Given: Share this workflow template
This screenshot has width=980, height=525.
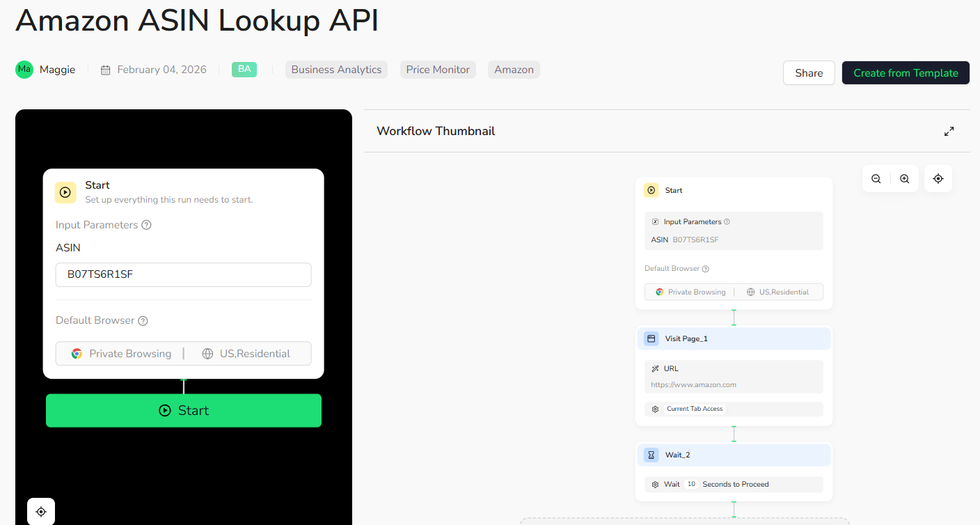Looking at the screenshot, I should [x=809, y=73].
